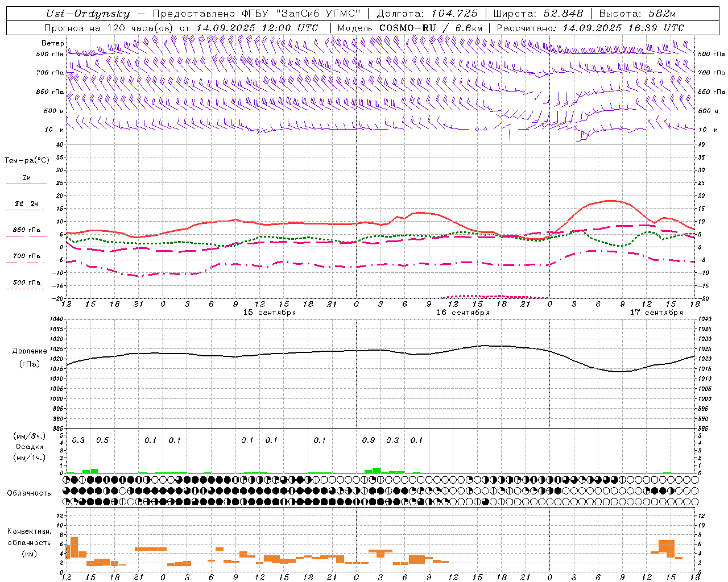Click the "0.5" precipitation amount value
The height and width of the screenshot is (582, 728).
[102, 440]
